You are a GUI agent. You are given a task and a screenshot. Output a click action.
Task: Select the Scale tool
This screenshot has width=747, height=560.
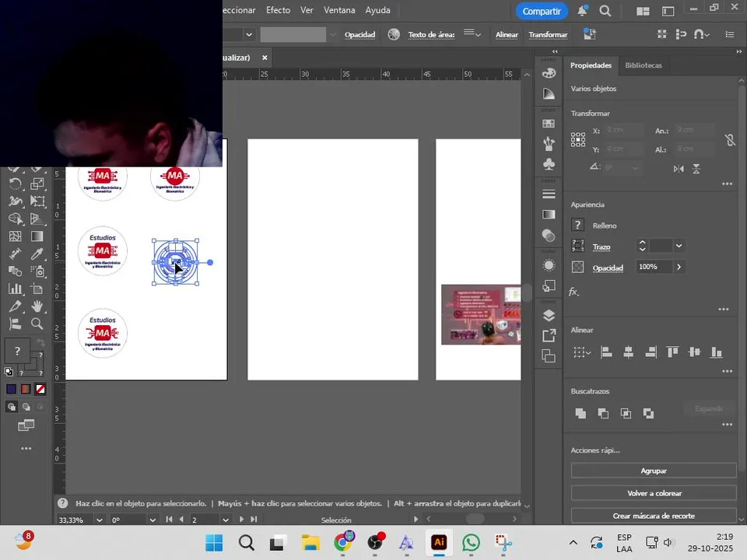click(37, 184)
